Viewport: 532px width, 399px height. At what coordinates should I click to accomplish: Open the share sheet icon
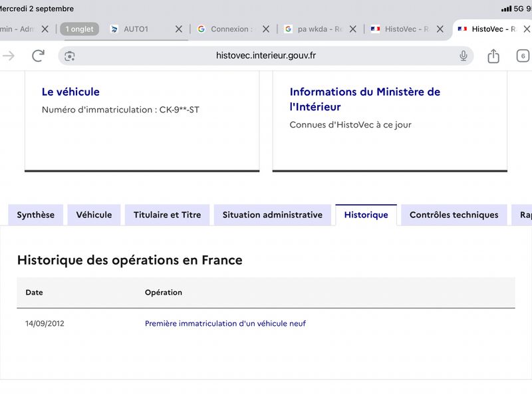point(493,56)
